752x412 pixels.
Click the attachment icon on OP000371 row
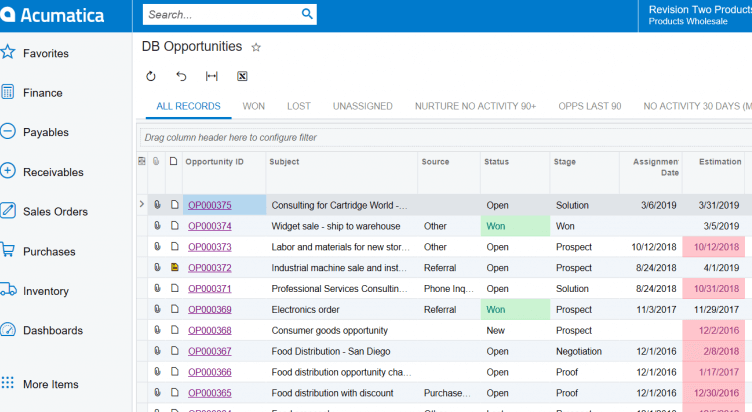157,288
